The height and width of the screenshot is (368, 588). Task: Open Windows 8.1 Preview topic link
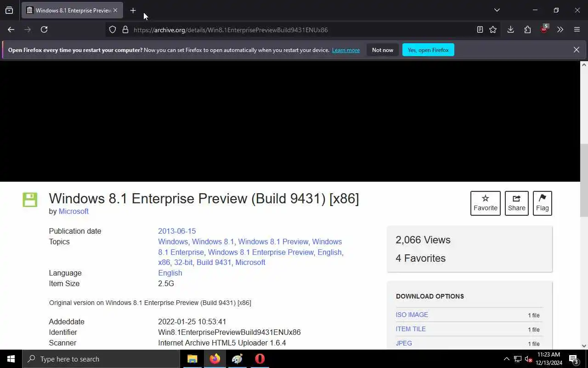pos(273,241)
